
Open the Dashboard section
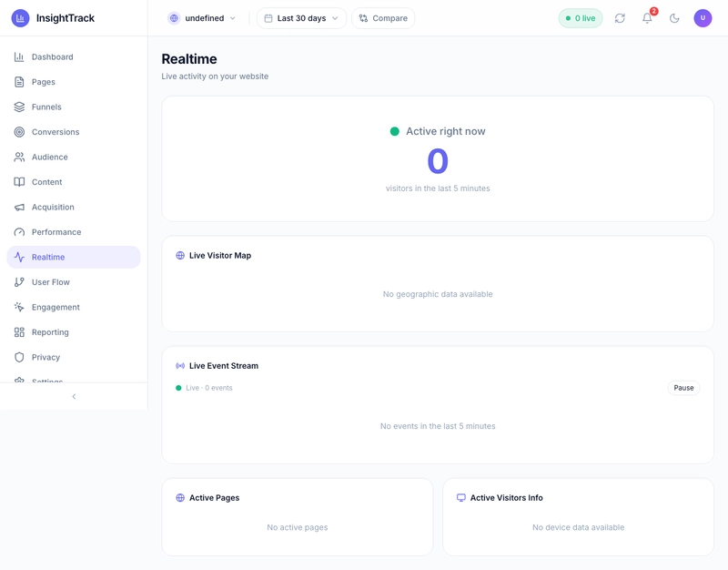coord(74,57)
